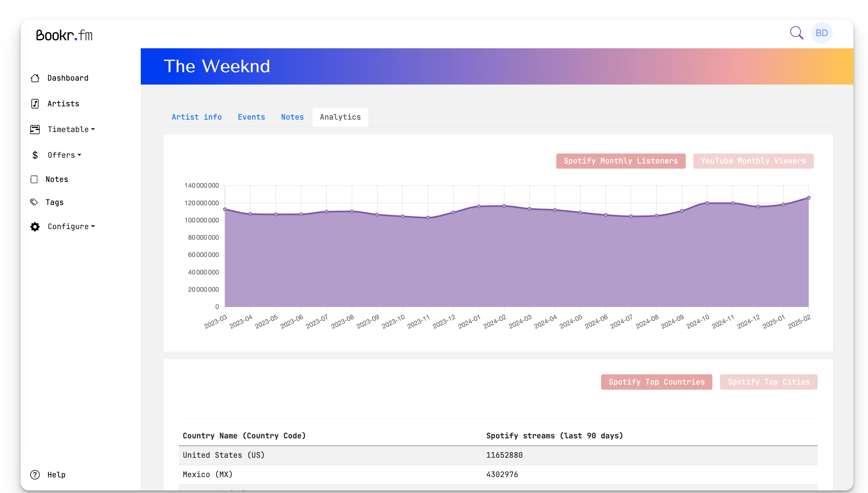Show Spotify Top Cities table
The height and width of the screenshot is (493, 868).
tap(768, 382)
